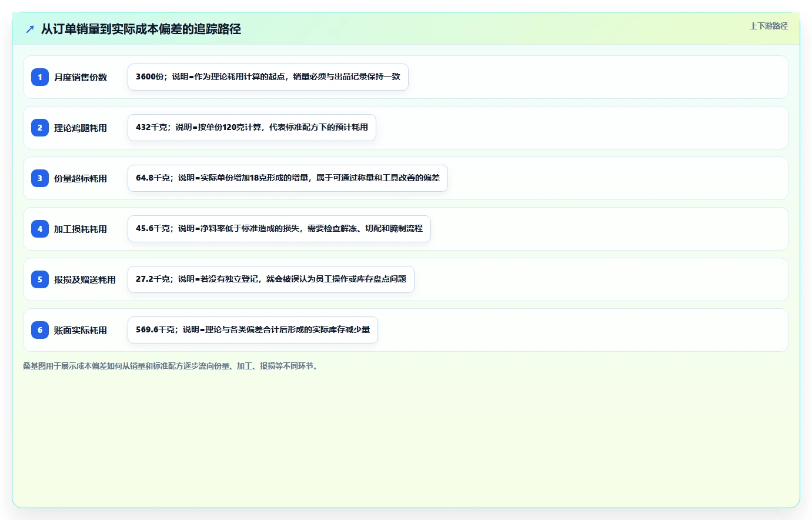
Task: Click the footnote starting with 桑基图用于展示
Action: [172, 366]
